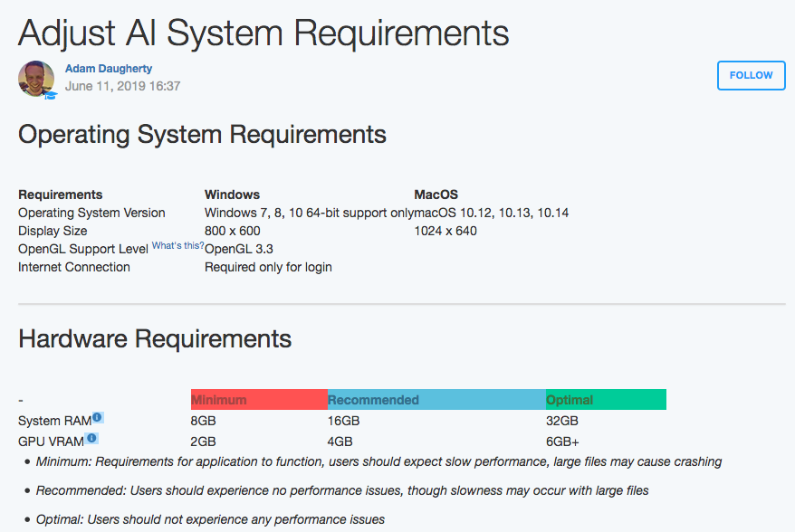The image size is (795, 532).
Task: Click the "Required only for login" cell
Action: [268, 267]
